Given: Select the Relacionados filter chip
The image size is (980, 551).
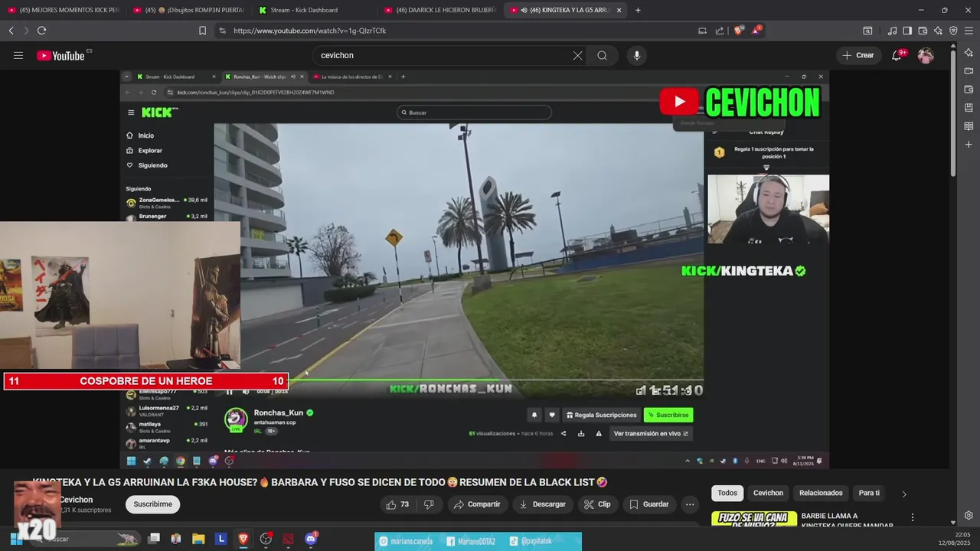Looking at the screenshot, I should point(821,493).
